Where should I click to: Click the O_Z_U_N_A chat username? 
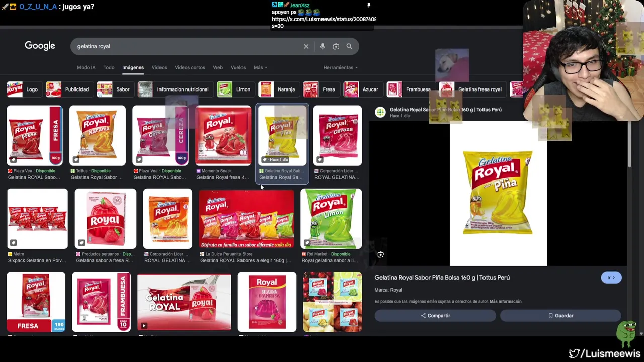pyautogui.click(x=38, y=7)
